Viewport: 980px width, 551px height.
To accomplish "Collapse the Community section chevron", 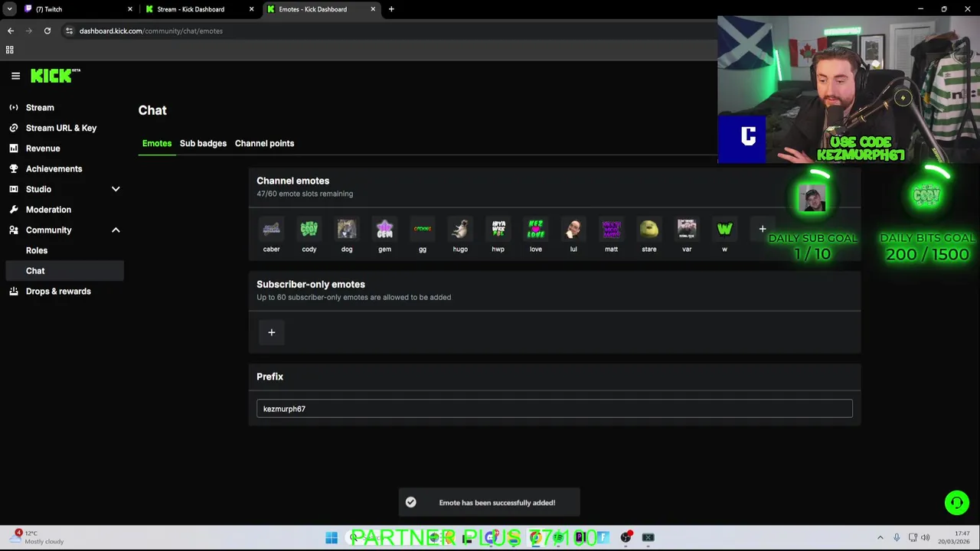I will coord(116,230).
